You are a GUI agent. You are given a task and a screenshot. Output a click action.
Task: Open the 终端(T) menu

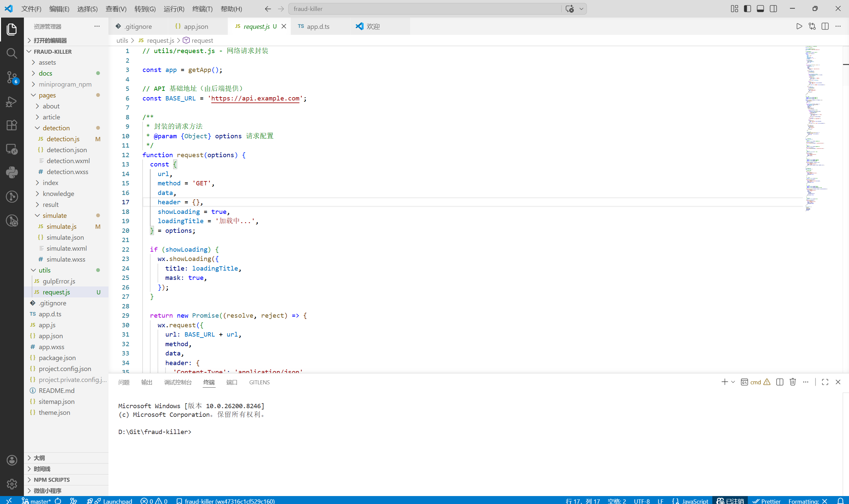click(x=202, y=9)
